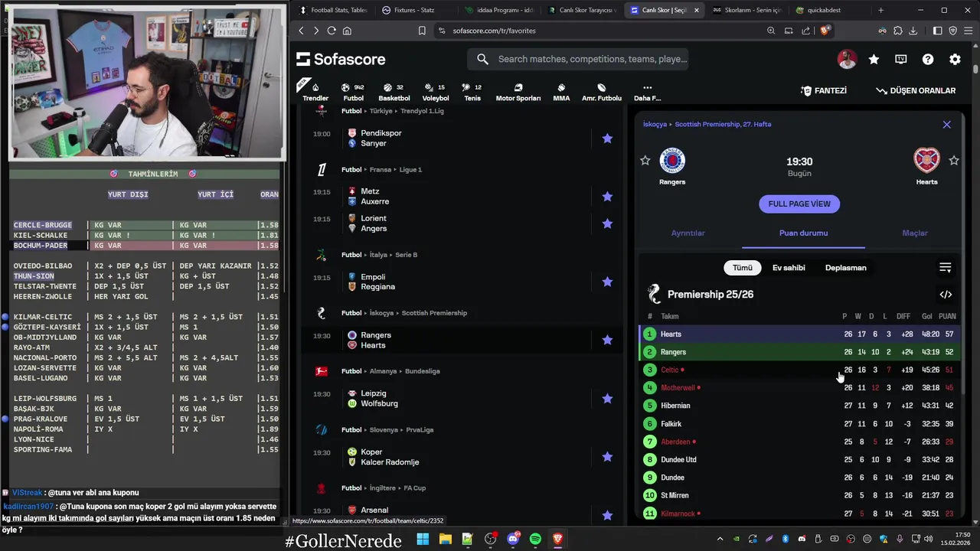Open the user profile avatar
Image resolution: width=980 pixels, height=551 pixels.
847,59
